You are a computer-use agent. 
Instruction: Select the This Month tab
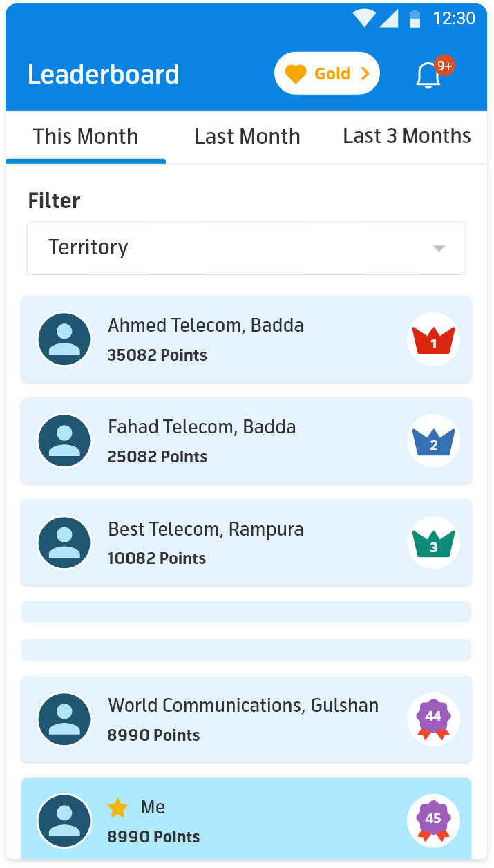coord(86,136)
